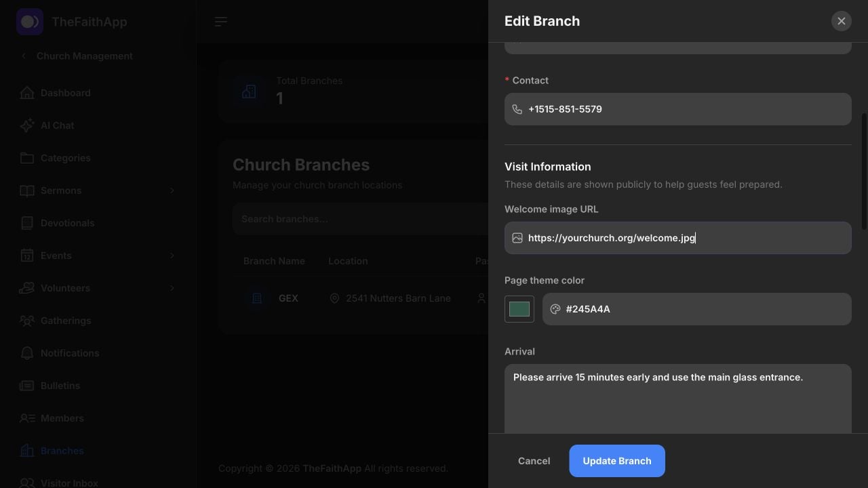The height and width of the screenshot is (488, 868).
Task: Click into the Arrival text area
Action: (x=678, y=399)
